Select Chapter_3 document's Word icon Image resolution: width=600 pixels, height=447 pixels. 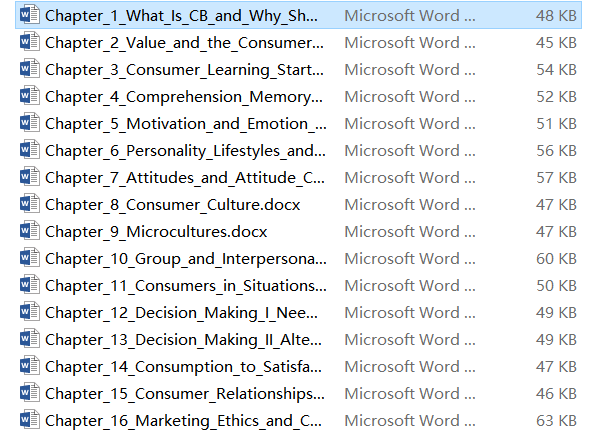[x=29, y=69]
